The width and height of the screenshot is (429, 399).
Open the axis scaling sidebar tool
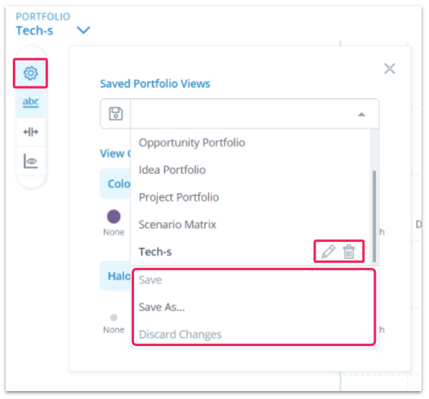point(31,132)
